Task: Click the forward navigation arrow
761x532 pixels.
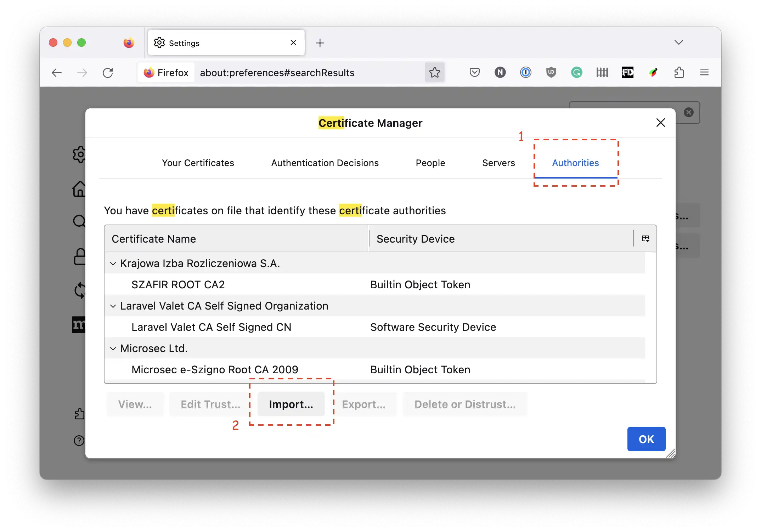Action: point(82,73)
